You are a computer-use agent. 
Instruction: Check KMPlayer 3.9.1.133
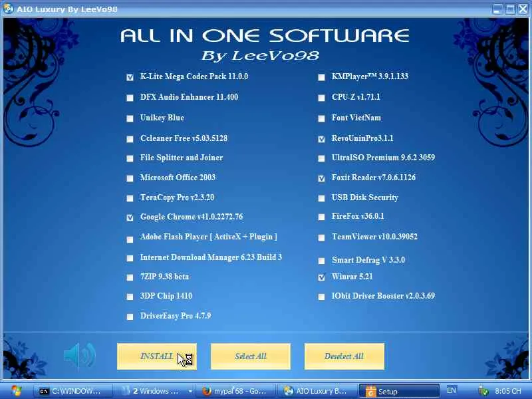[321, 77]
